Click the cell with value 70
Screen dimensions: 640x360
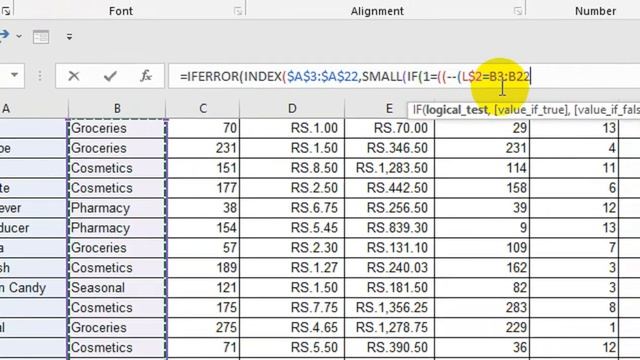click(203, 128)
